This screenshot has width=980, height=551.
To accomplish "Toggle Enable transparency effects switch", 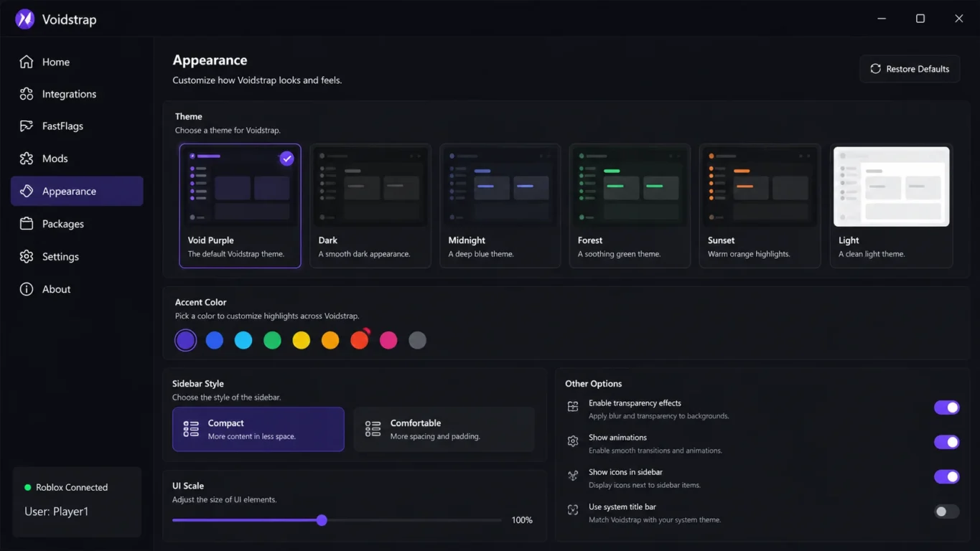I will [946, 408].
